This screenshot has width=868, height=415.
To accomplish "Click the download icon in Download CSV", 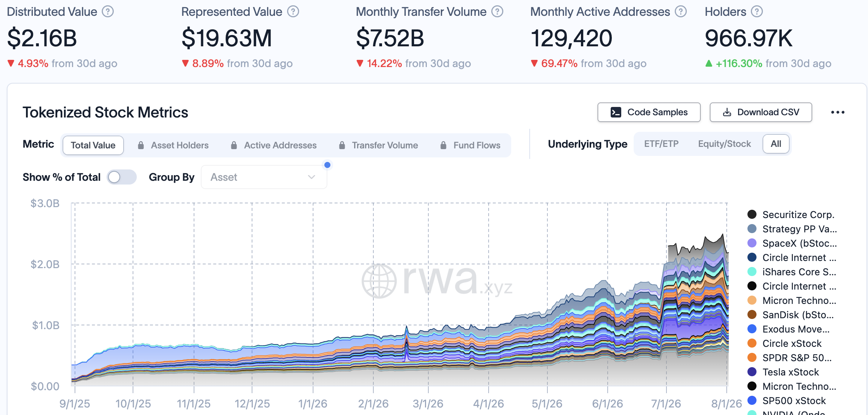I will pos(727,112).
